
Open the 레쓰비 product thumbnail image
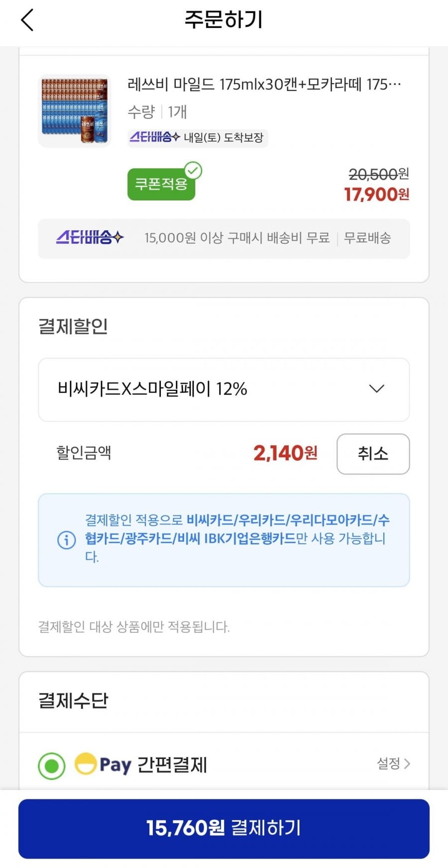tap(74, 111)
